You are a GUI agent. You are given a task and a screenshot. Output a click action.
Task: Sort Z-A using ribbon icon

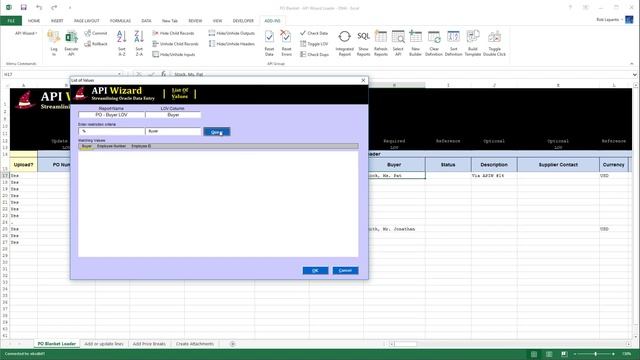click(x=139, y=43)
